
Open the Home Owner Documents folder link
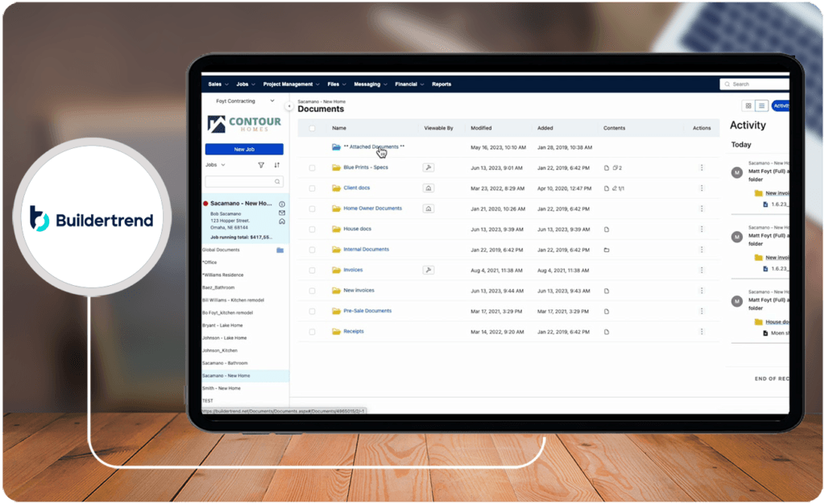click(372, 209)
